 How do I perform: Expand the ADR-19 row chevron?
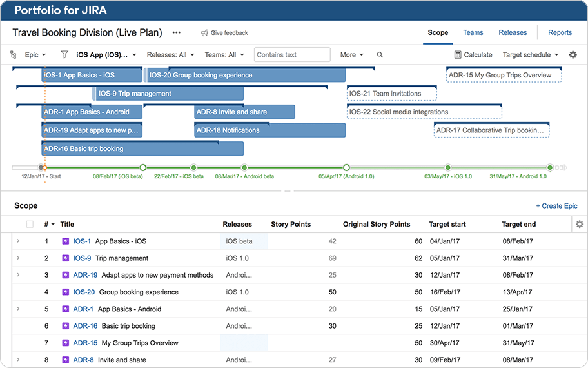[x=18, y=275]
